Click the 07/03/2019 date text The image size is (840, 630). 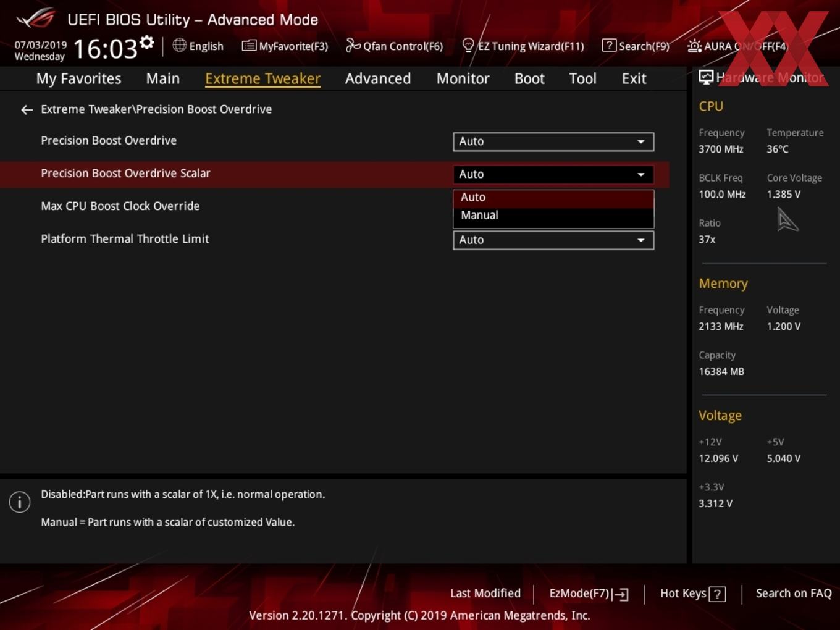point(40,45)
